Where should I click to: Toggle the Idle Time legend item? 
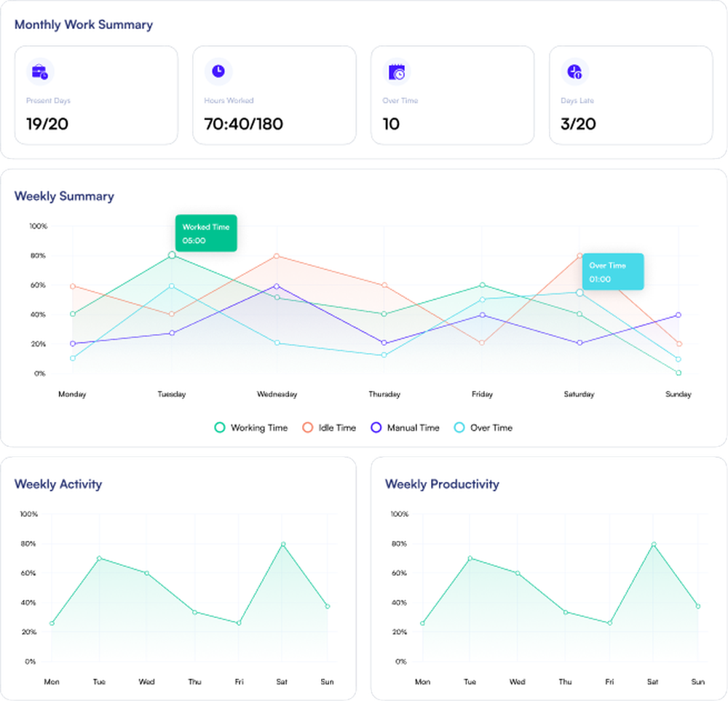(x=329, y=427)
